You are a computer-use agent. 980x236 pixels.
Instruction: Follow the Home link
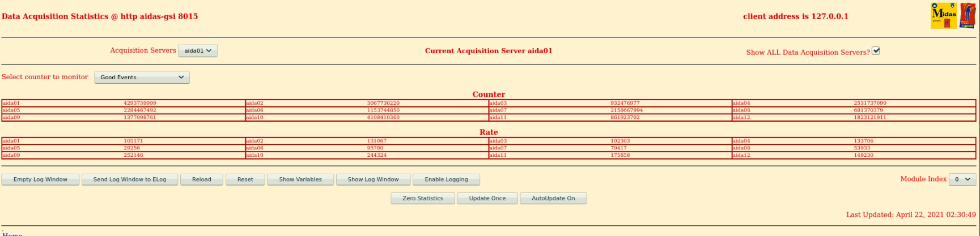(x=12, y=234)
